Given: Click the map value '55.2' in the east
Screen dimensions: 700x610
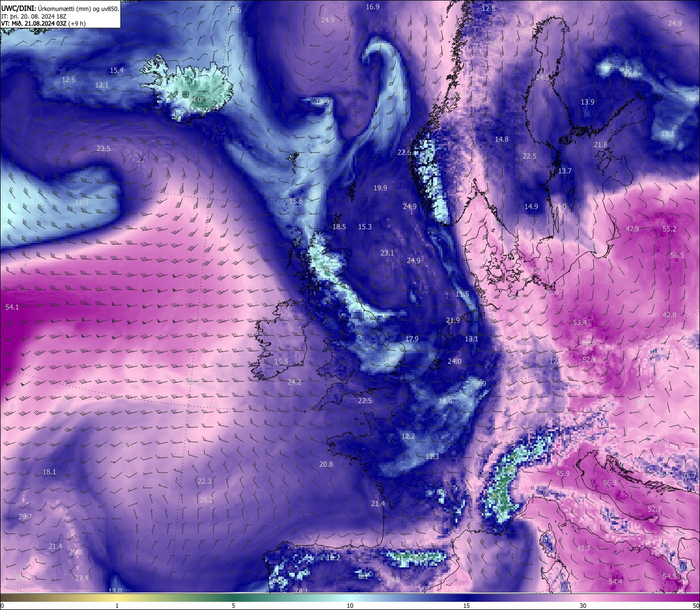Looking at the screenshot, I should tap(669, 229).
